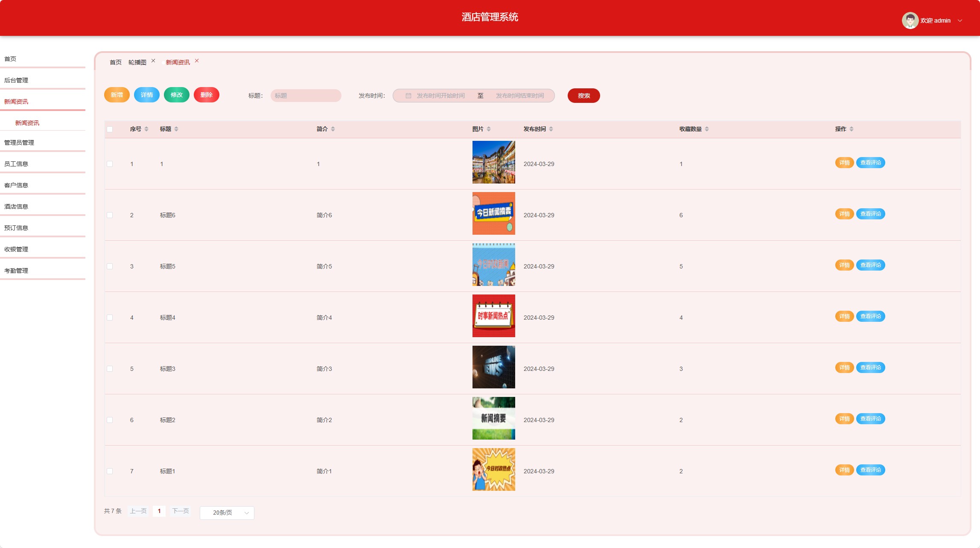The width and height of the screenshot is (980, 548).
Task: Sort by 标题 column arrows
Action: (x=176, y=129)
